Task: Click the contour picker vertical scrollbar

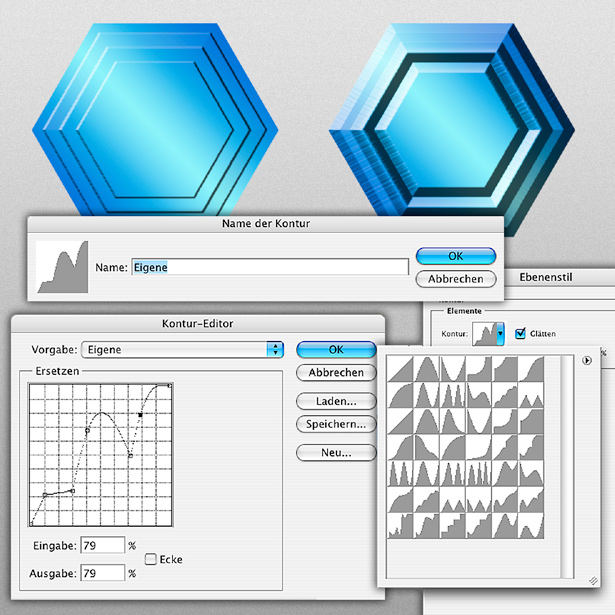Action: [567, 466]
